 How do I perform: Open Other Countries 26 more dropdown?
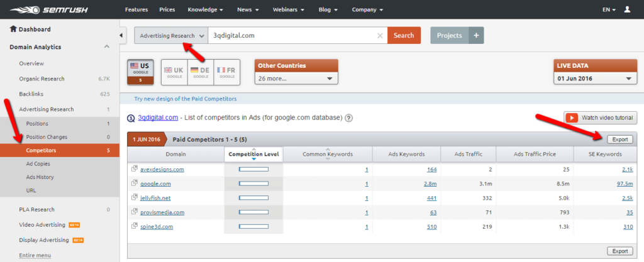point(296,79)
